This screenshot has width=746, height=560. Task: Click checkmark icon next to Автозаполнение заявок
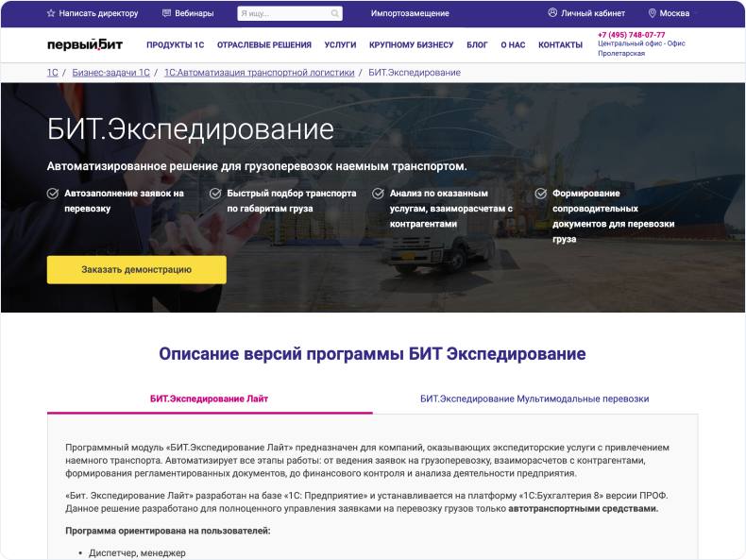[53, 194]
